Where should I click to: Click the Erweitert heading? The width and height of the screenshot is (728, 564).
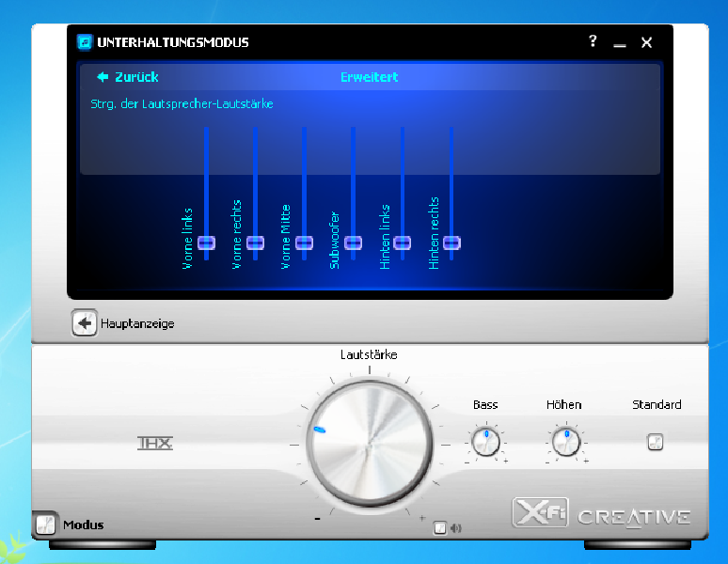click(x=369, y=77)
